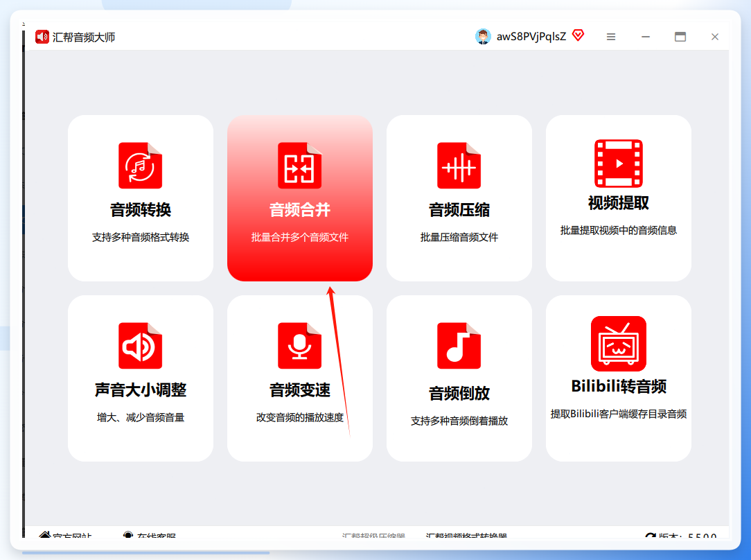Click the 视频提取 film strip icon
The height and width of the screenshot is (560, 751).
[619, 164]
